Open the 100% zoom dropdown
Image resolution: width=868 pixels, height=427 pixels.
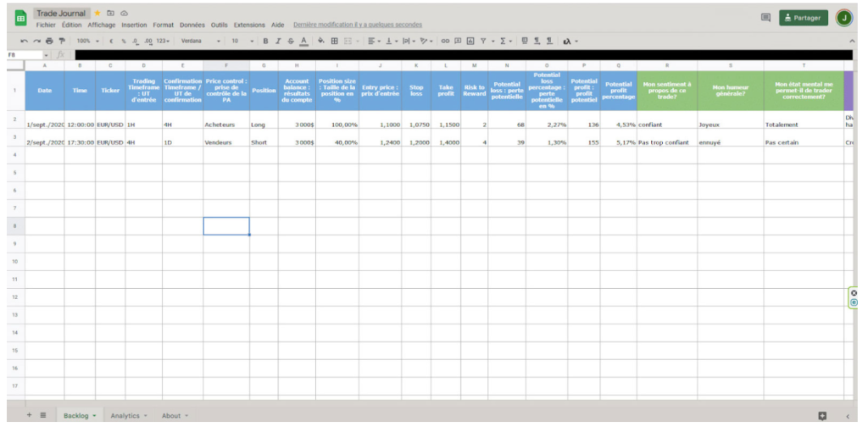pyautogui.click(x=87, y=41)
